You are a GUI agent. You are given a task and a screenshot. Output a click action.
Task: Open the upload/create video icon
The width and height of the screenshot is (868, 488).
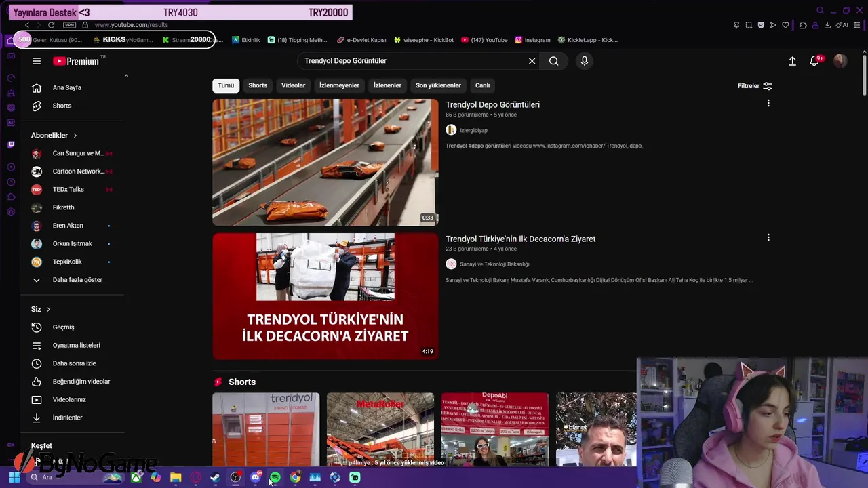(792, 61)
